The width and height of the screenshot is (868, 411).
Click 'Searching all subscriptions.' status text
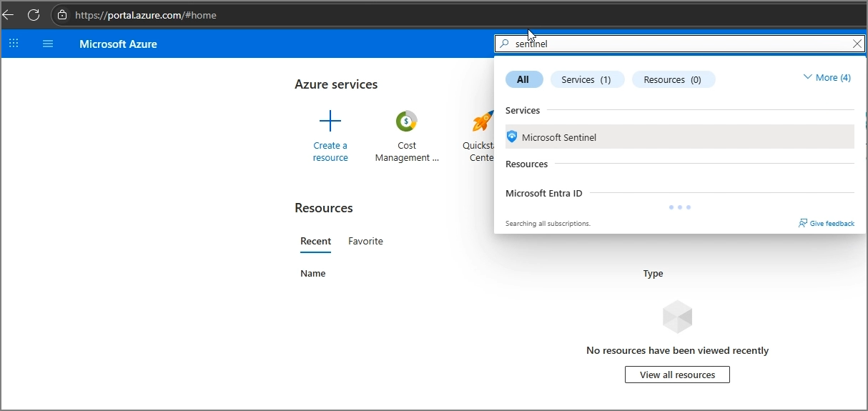[548, 224]
